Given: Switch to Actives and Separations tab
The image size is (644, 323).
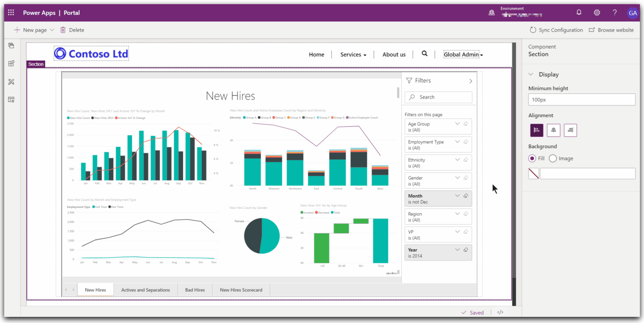Looking at the screenshot, I should (146, 290).
